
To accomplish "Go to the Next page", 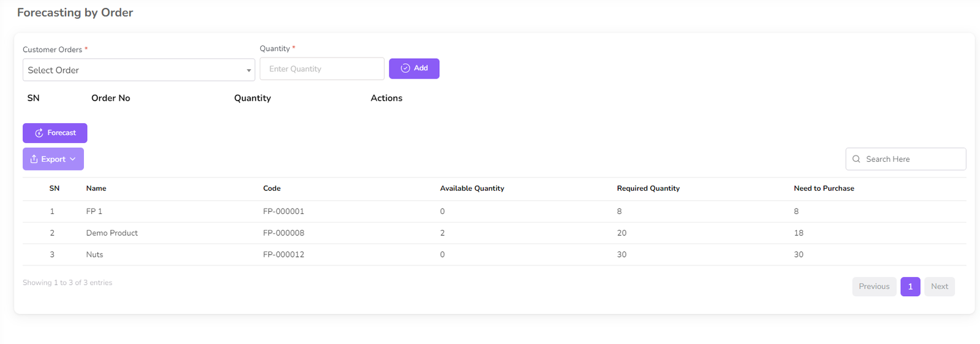I will [939, 286].
